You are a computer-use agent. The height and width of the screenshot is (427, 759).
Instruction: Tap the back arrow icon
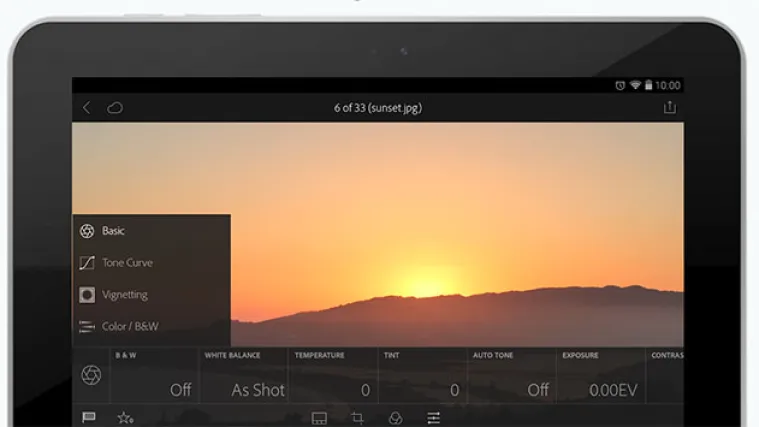click(86, 108)
